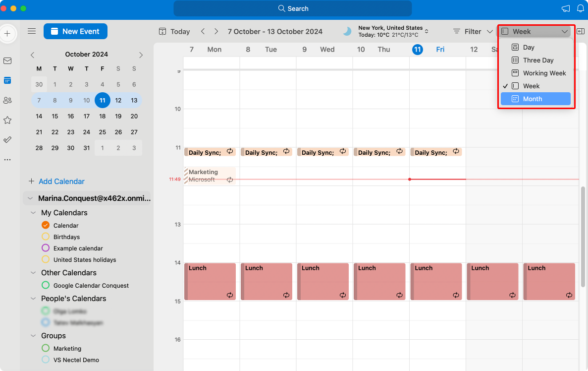Select the Day view option

(x=535, y=47)
